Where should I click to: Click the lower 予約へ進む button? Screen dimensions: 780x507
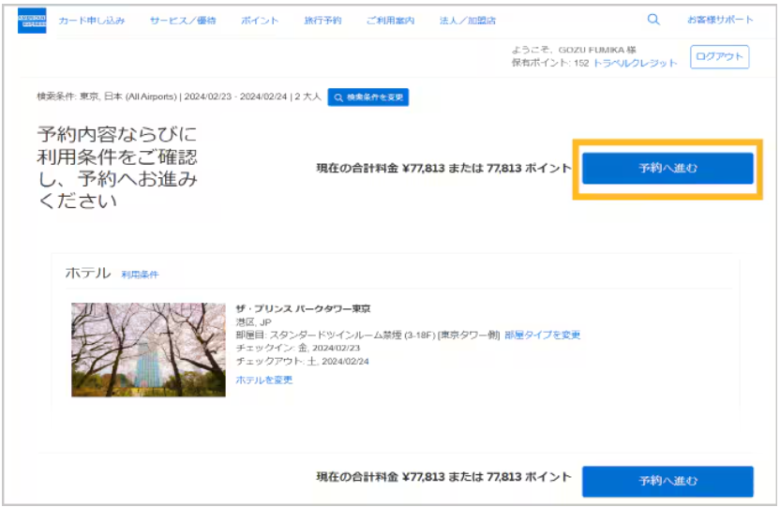tap(668, 481)
